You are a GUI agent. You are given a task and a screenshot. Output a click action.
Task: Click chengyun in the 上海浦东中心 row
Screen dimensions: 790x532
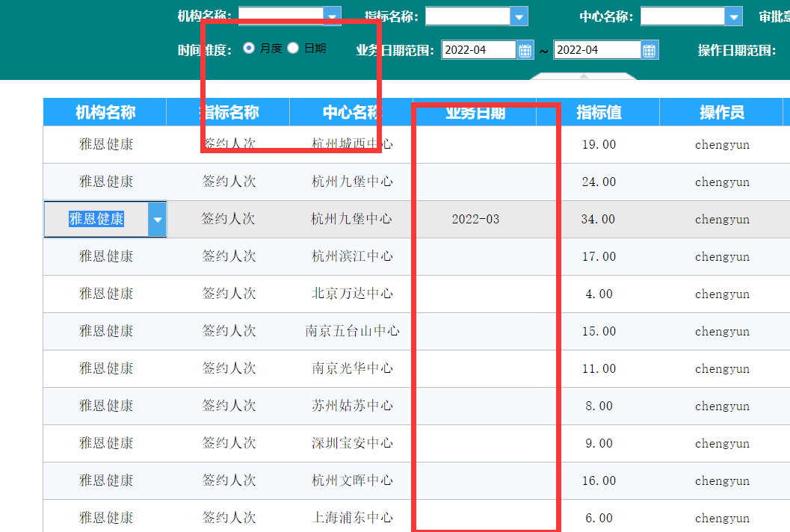point(722,518)
